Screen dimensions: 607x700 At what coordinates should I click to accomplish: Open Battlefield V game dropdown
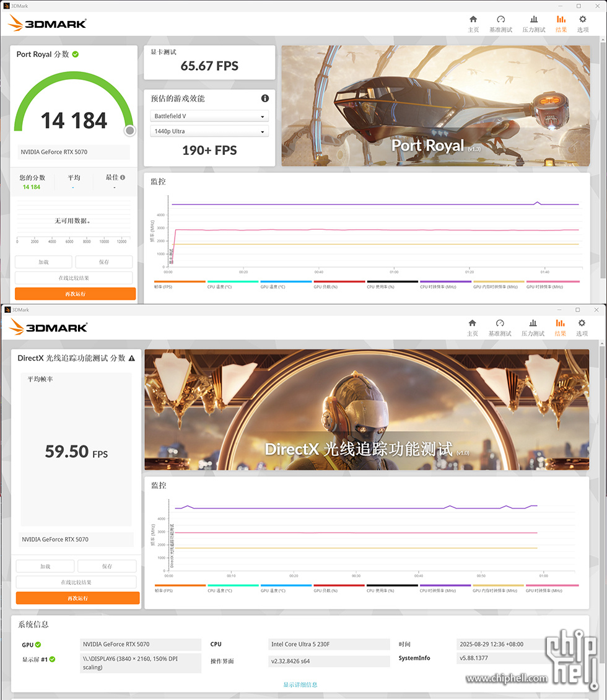209,116
